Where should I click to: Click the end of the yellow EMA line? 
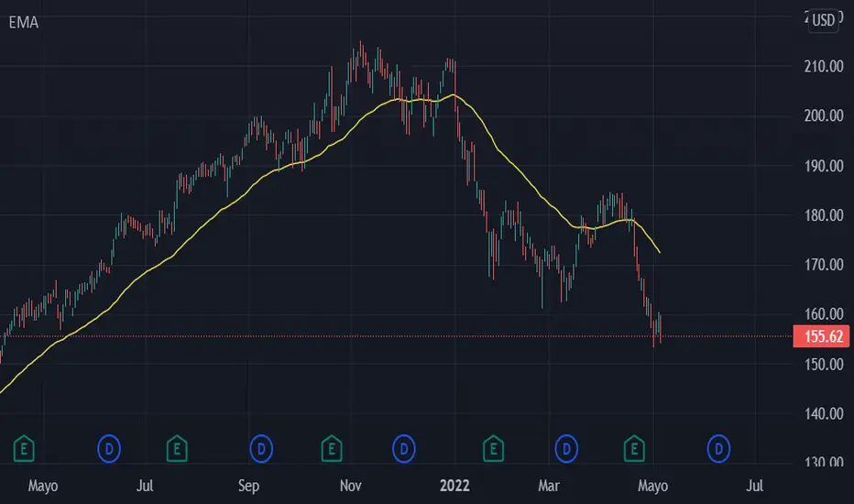click(660, 252)
